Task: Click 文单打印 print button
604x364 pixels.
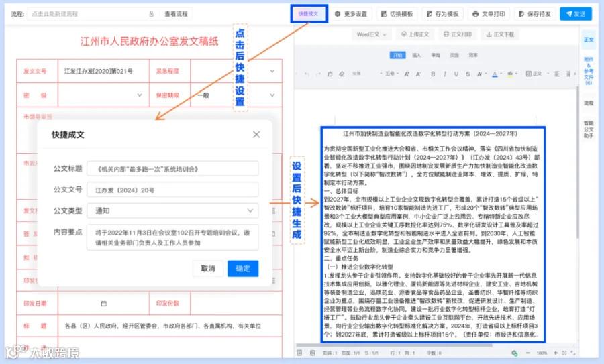Action: point(489,14)
